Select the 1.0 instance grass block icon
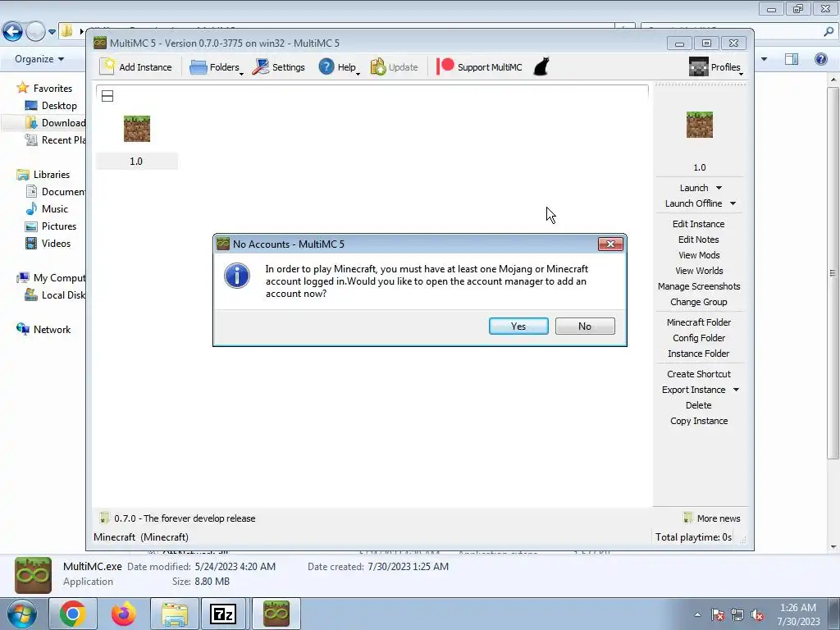The height and width of the screenshot is (630, 840). (137, 129)
